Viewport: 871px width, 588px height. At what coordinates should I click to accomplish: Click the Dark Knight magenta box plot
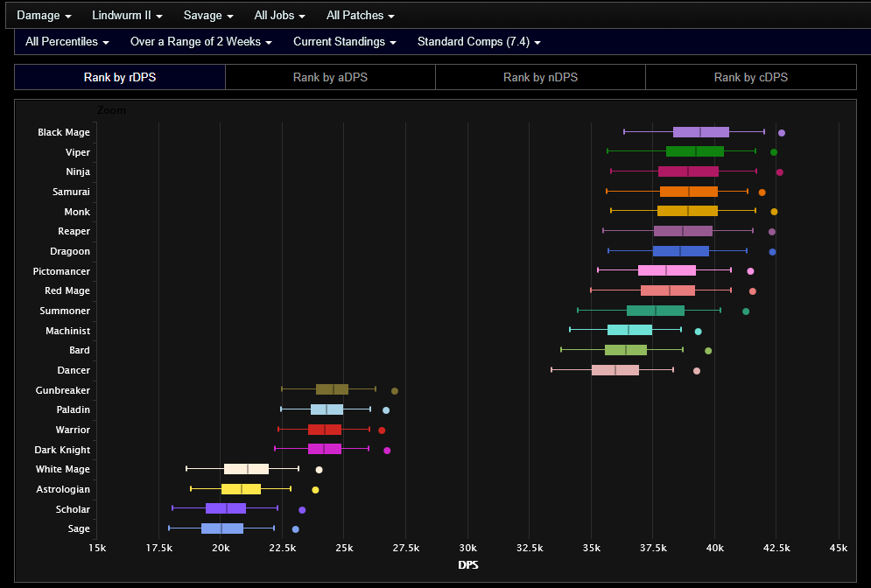[x=325, y=449]
